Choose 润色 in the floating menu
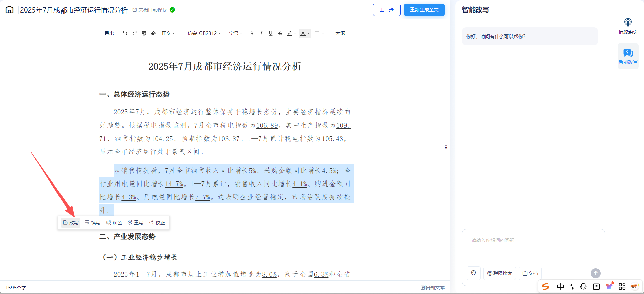Image resolution: width=644 pixels, height=294 pixels. click(114, 223)
